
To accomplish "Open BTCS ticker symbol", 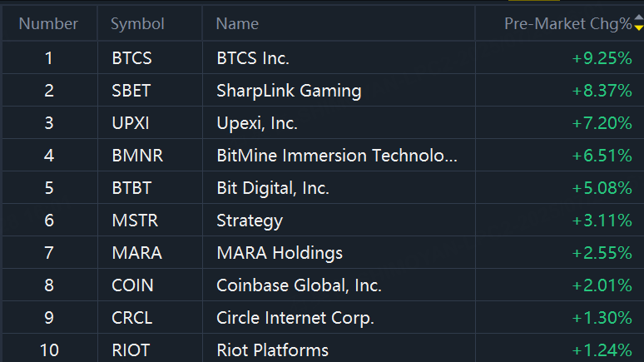I will click(131, 58).
